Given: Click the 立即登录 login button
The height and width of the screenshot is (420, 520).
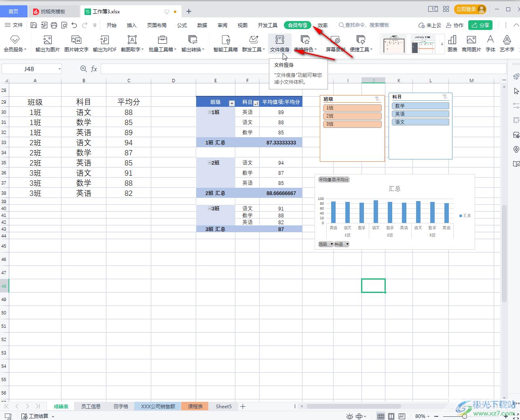Looking at the screenshot, I should tap(469, 9).
